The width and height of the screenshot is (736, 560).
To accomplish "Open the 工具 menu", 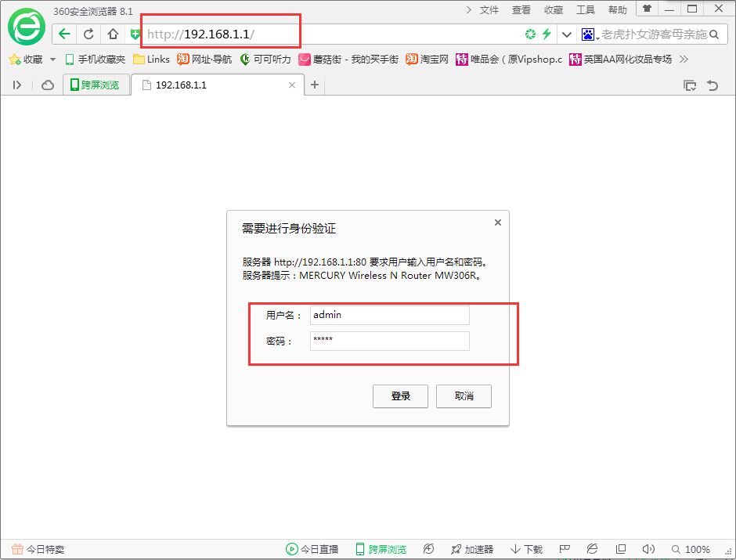I will point(586,9).
